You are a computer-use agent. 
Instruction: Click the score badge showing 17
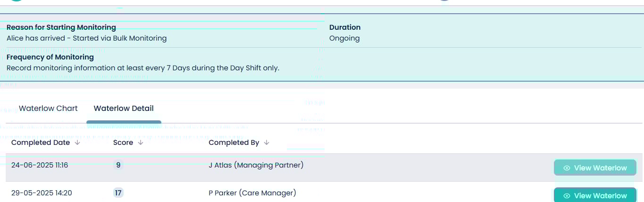point(118,193)
